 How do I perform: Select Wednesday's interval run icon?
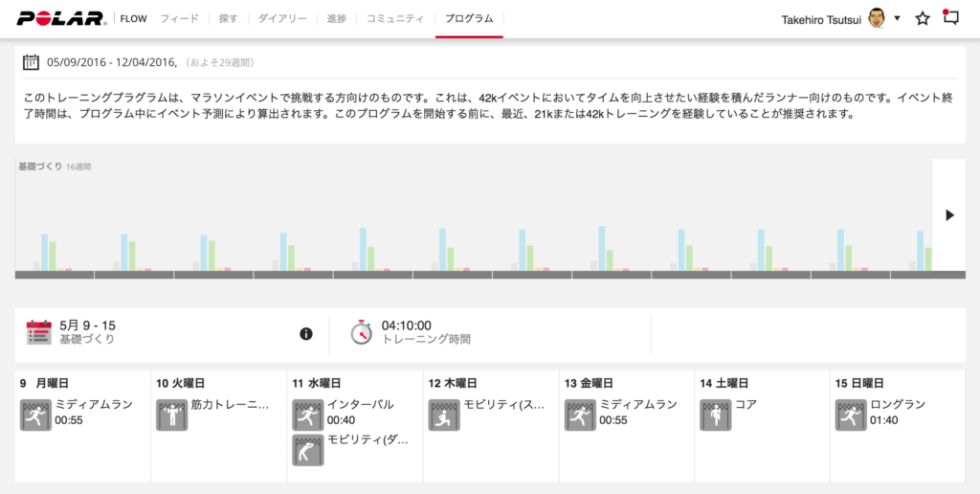pyautogui.click(x=307, y=415)
